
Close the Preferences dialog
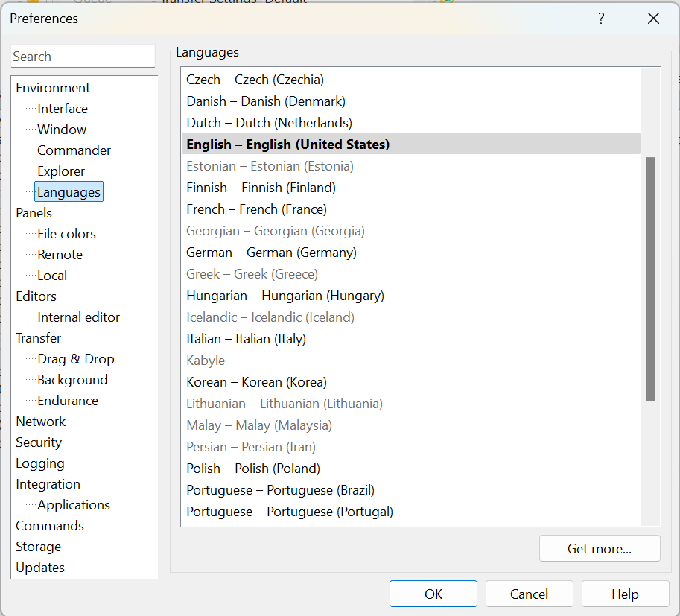[x=653, y=19]
